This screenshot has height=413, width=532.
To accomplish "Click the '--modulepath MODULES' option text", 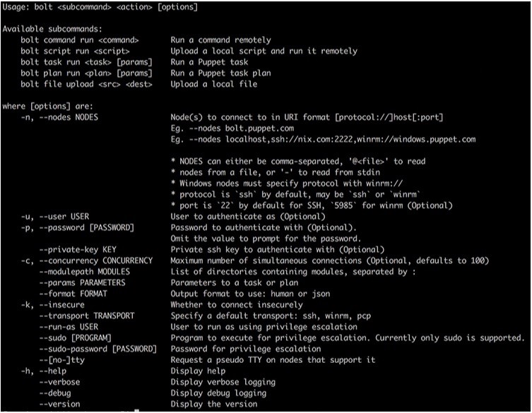I will click(85, 272).
